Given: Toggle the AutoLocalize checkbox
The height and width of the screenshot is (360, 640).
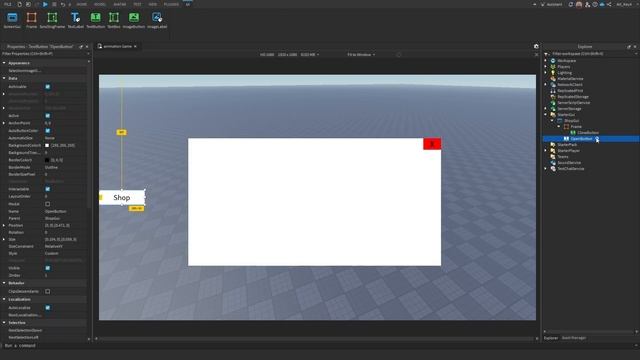Looking at the screenshot, I should point(48,307).
